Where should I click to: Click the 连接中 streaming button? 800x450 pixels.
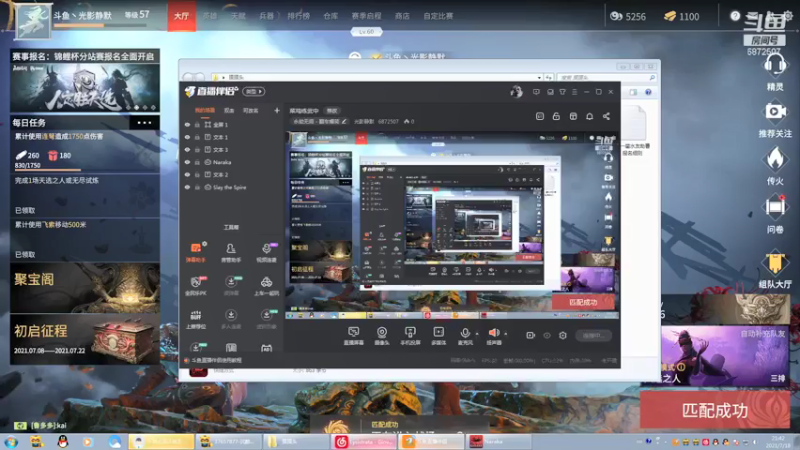tap(593, 335)
